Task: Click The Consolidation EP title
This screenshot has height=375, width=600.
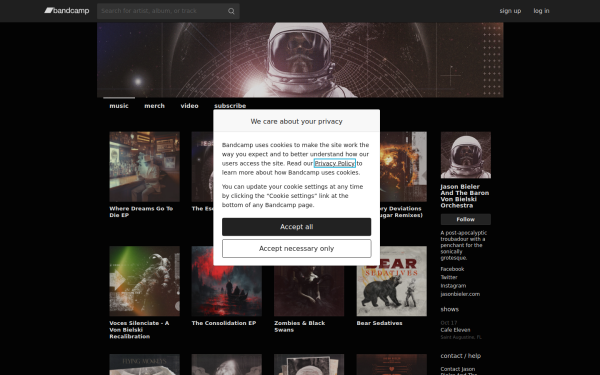Action: point(224,323)
